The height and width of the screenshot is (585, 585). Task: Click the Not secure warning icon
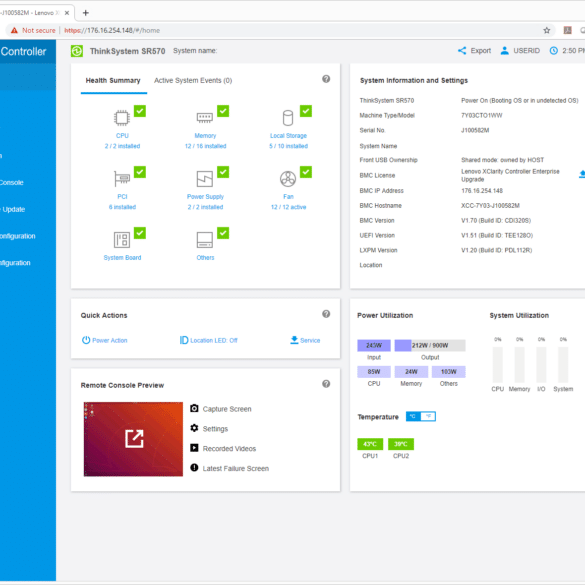pos(14,31)
